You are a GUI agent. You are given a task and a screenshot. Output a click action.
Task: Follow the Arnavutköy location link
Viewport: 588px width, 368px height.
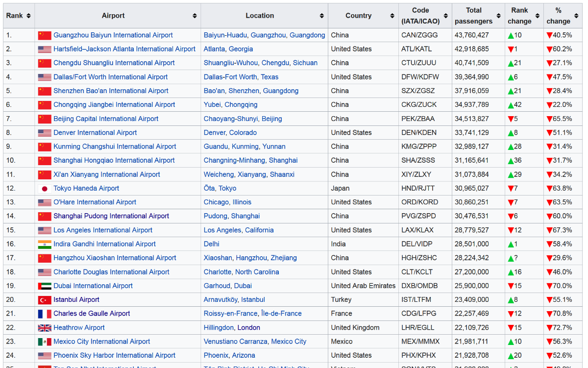pos(220,299)
